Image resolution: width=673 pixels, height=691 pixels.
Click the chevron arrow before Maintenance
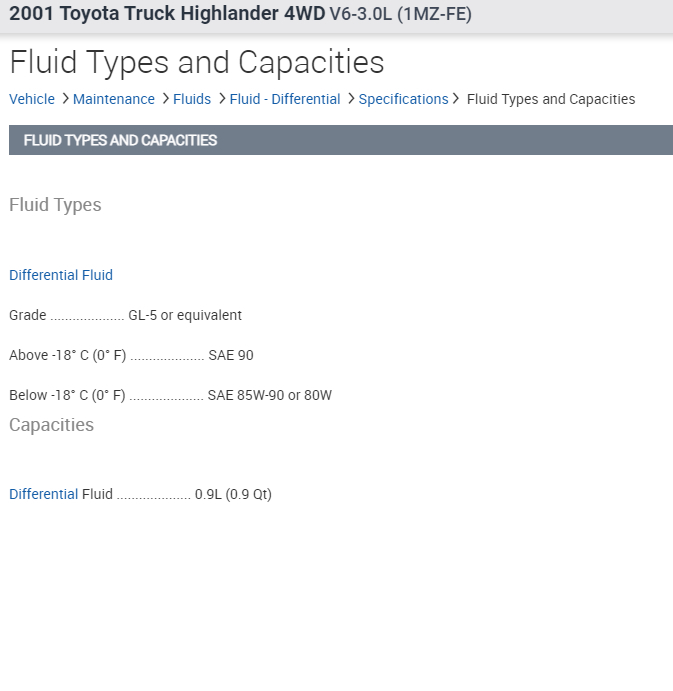(65, 99)
